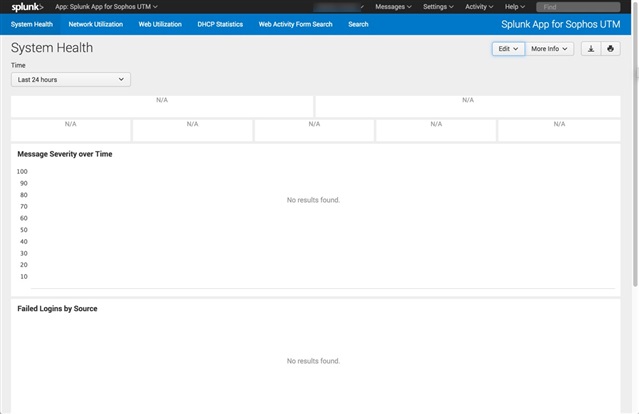This screenshot has height=414, width=639.
Task: Switch to System Health tab
Action: pyautogui.click(x=32, y=24)
